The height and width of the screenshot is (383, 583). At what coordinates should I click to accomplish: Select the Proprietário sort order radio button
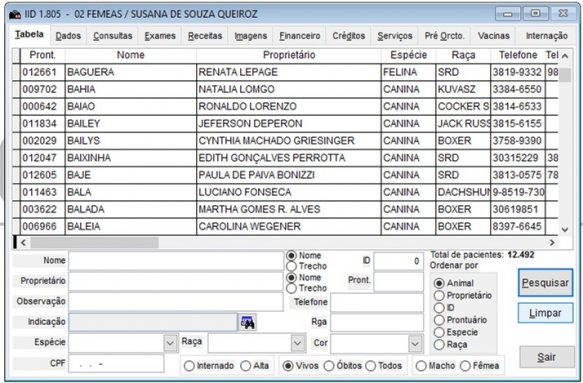[x=439, y=296]
